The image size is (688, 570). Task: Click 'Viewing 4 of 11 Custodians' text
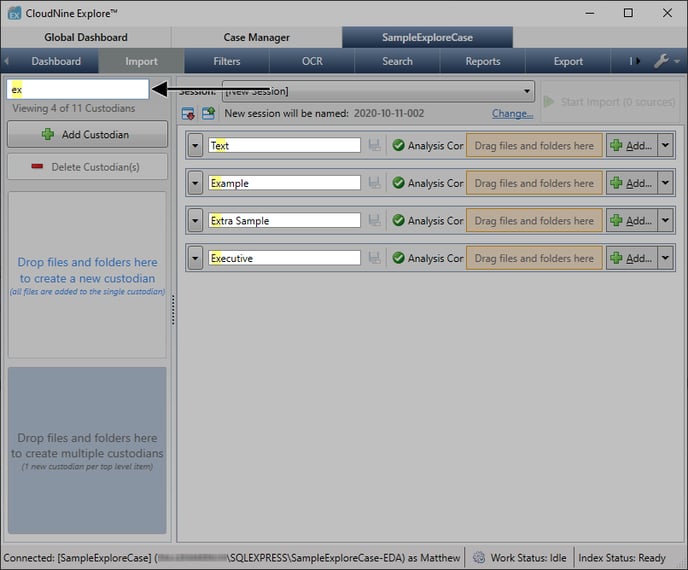pyautogui.click(x=74, y=108)
